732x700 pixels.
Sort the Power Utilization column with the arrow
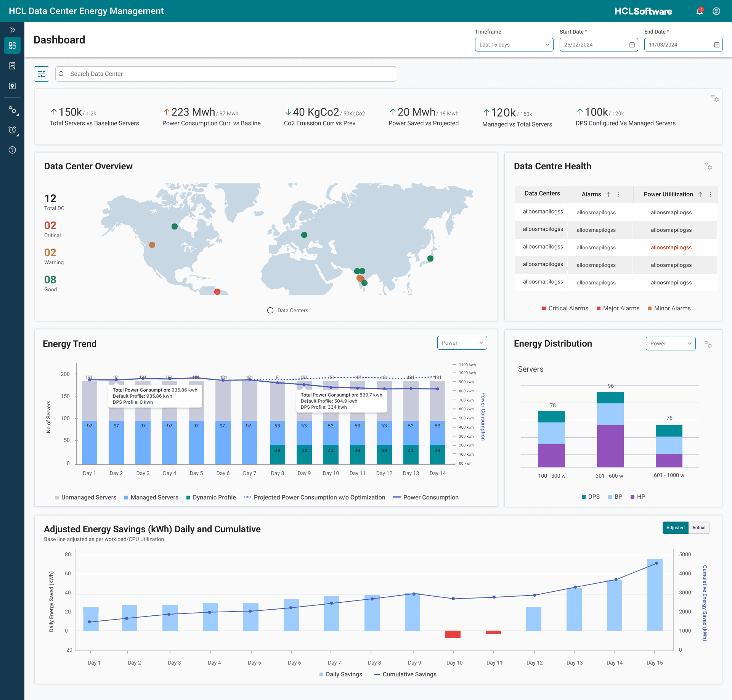click(700, 194)
